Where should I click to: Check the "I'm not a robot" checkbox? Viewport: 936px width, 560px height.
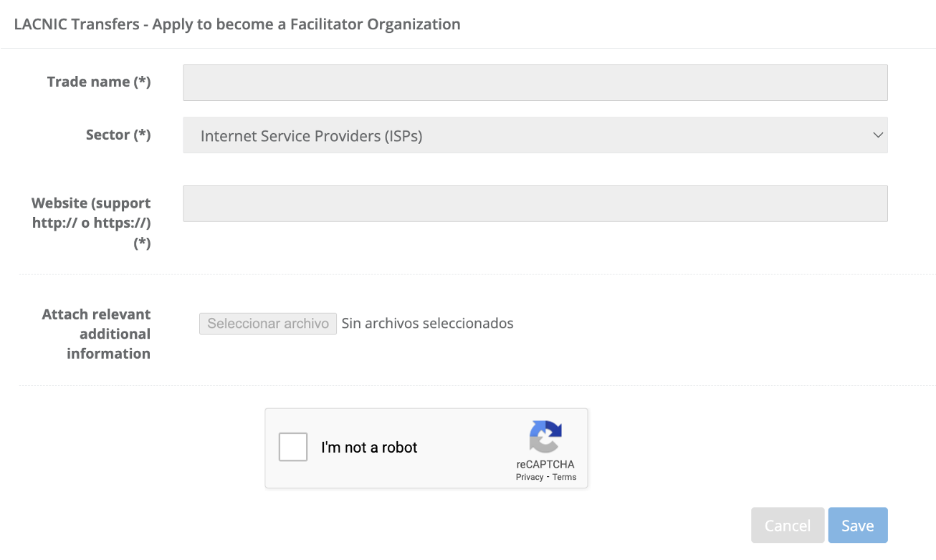(x=293, y=447)
